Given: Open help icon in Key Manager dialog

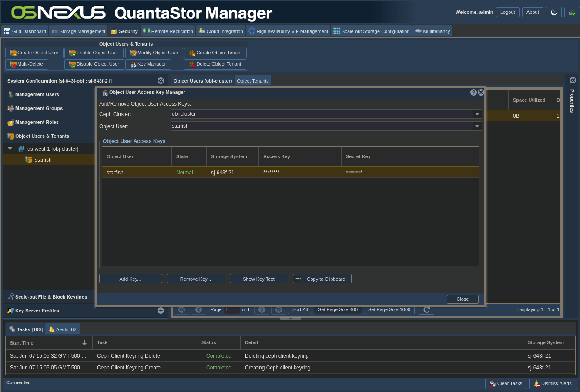Looking at the screenshot, I should 473,93.
